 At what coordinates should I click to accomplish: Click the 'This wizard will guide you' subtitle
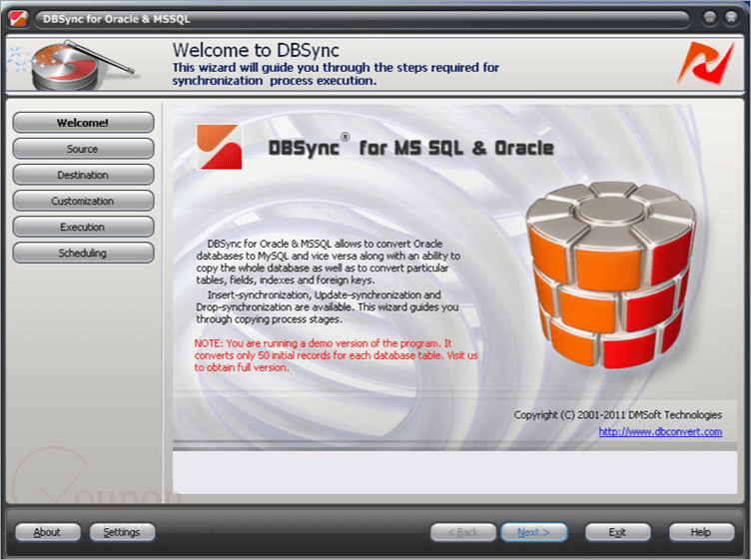coord(336,74)
